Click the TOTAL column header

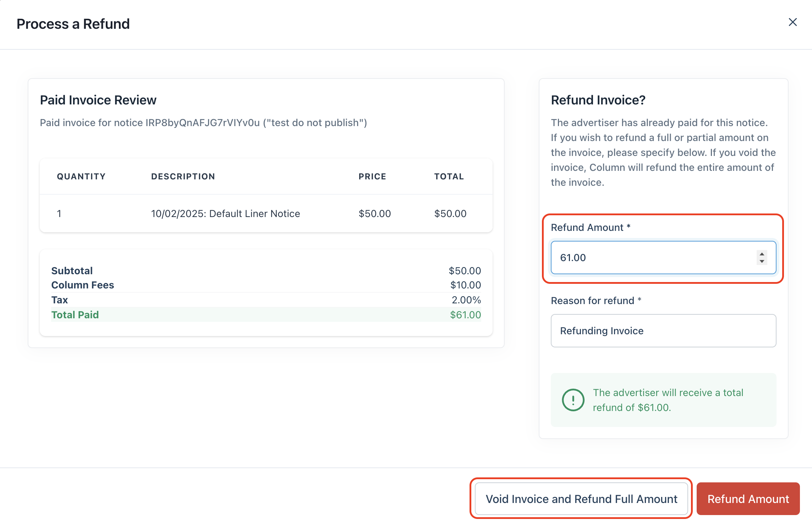(449, 177)
